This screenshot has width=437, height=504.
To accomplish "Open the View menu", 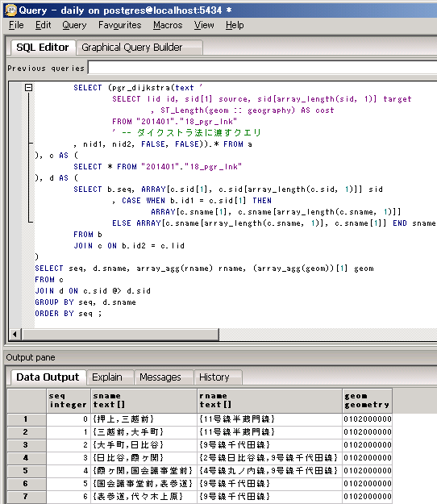I will [x=204, y=25].
